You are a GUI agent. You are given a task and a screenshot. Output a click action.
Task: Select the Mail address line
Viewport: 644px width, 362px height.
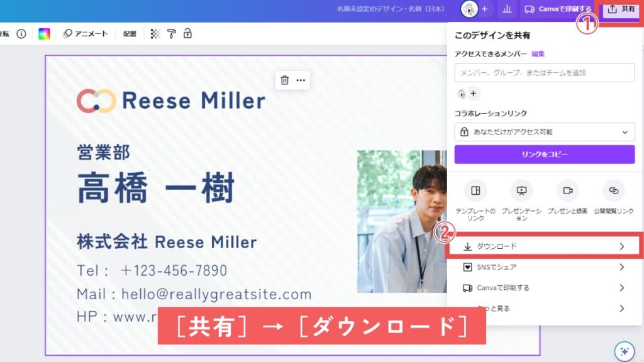click(194, 294)
